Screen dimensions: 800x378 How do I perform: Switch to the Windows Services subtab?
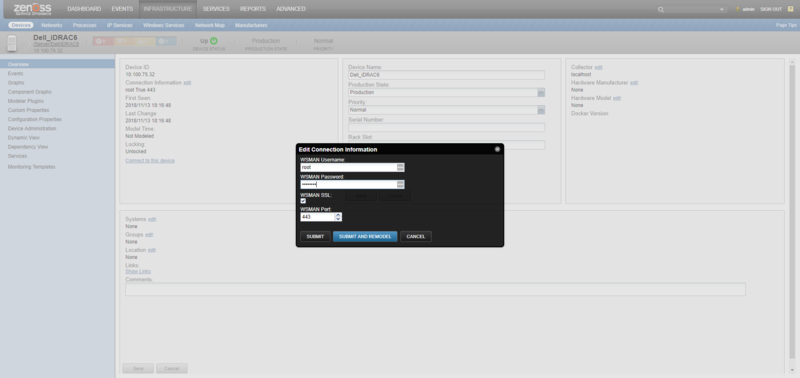164,25
